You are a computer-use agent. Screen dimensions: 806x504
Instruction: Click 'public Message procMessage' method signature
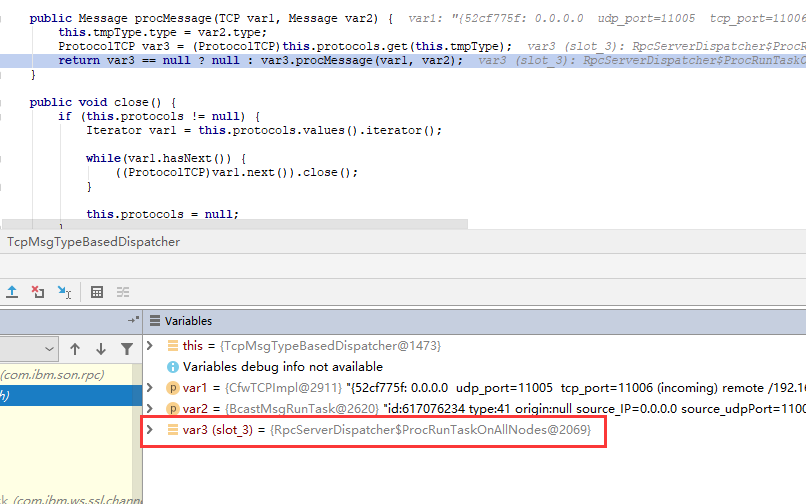pyautogui.click(x=211, y=19)
